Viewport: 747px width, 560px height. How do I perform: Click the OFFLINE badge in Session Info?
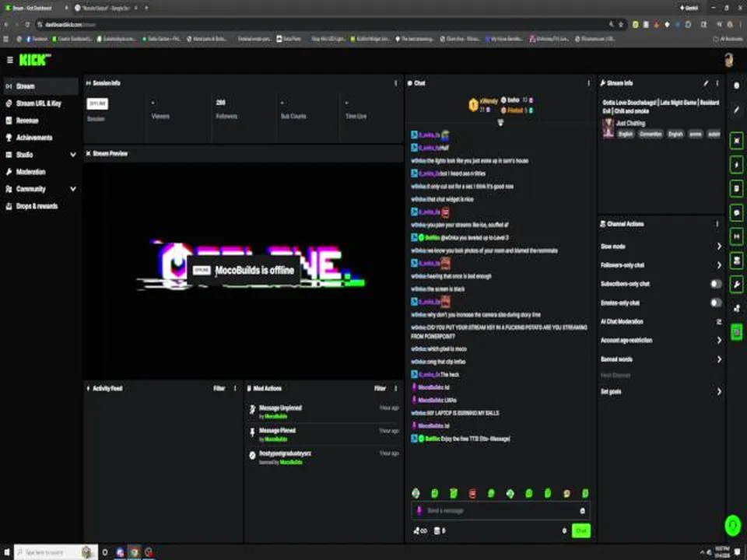click(x=97, y=103)
